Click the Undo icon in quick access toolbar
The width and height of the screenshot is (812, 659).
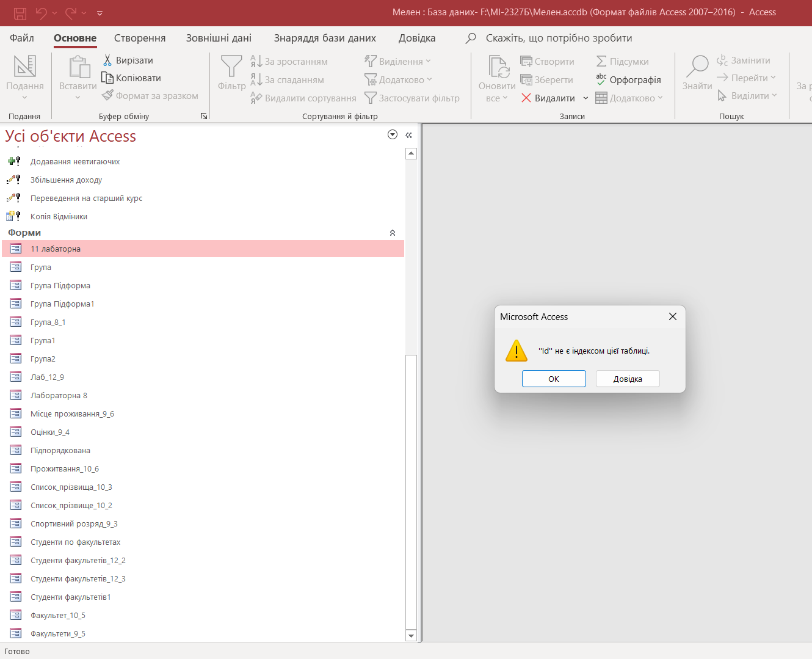pyautogui.click(x=42, y=13)
